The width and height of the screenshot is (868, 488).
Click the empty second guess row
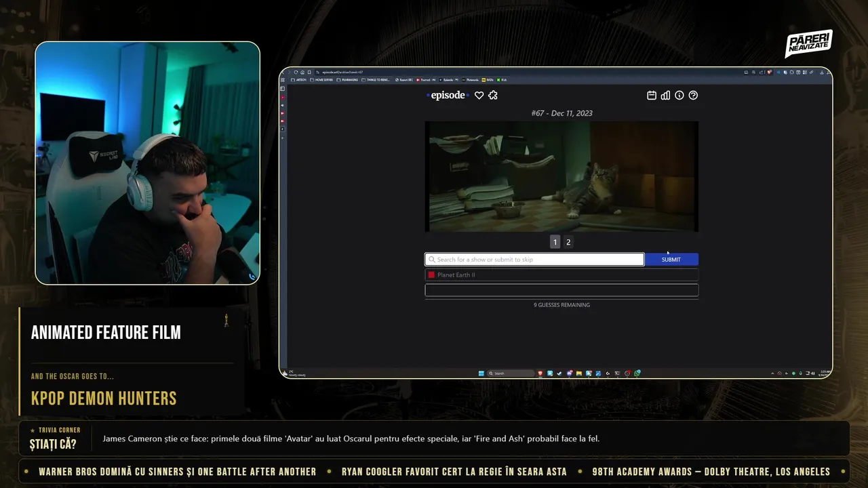pos(561,290)
